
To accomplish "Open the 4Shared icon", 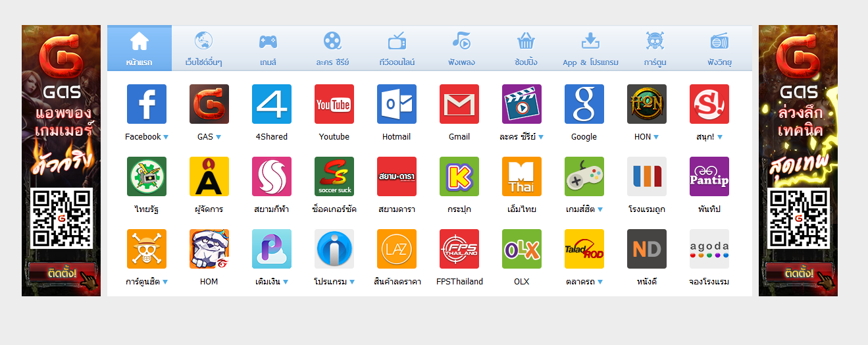I will [x=272, y=104].
